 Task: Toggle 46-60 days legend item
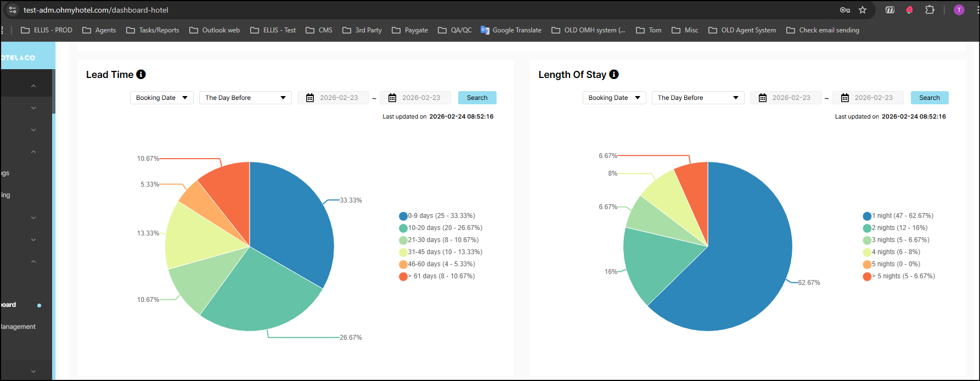click(437, 264)
